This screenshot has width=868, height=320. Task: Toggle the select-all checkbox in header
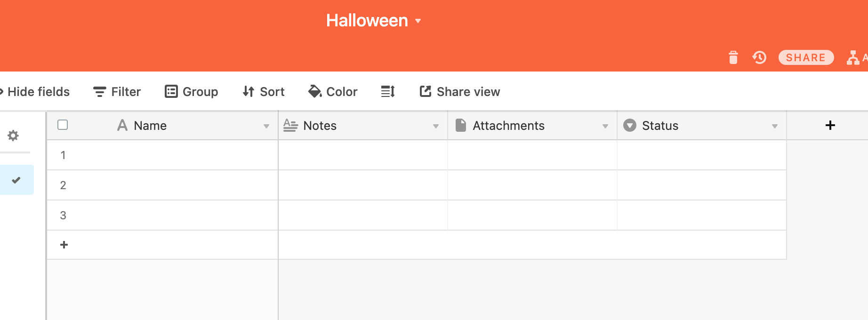pyautogui.click(x=63, y=125)
